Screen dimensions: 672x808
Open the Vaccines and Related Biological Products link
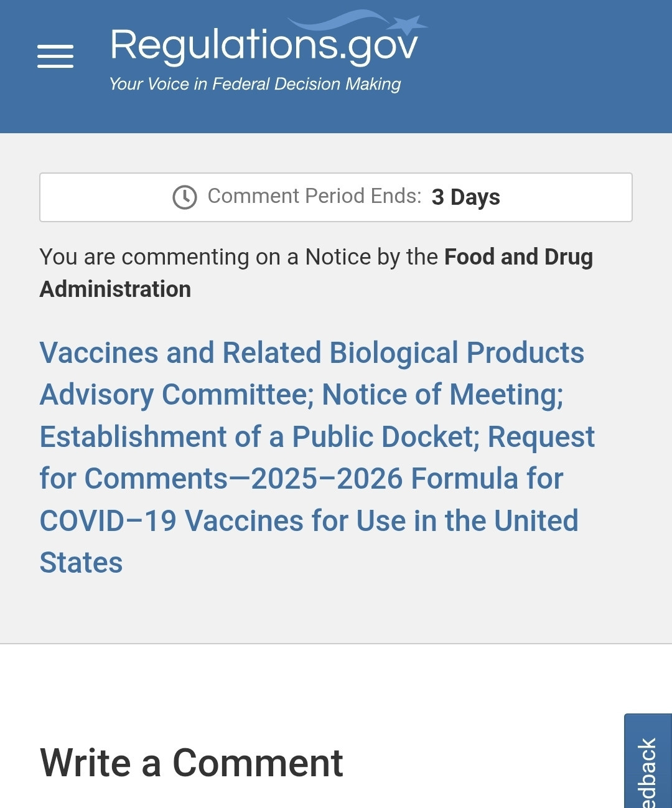(312, 352)
